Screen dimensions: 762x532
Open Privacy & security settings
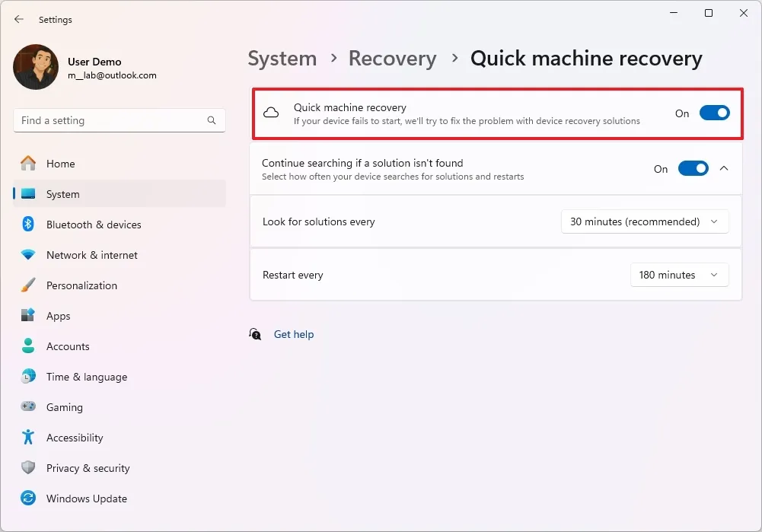[x=88, y=468]
